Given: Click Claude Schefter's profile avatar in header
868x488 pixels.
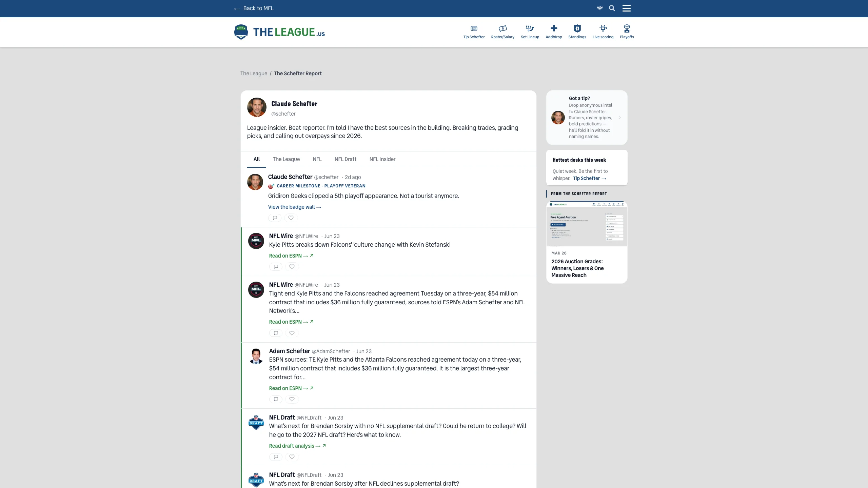Looking at the screenshot, I should pyautogui.click(x=257, y=107).
